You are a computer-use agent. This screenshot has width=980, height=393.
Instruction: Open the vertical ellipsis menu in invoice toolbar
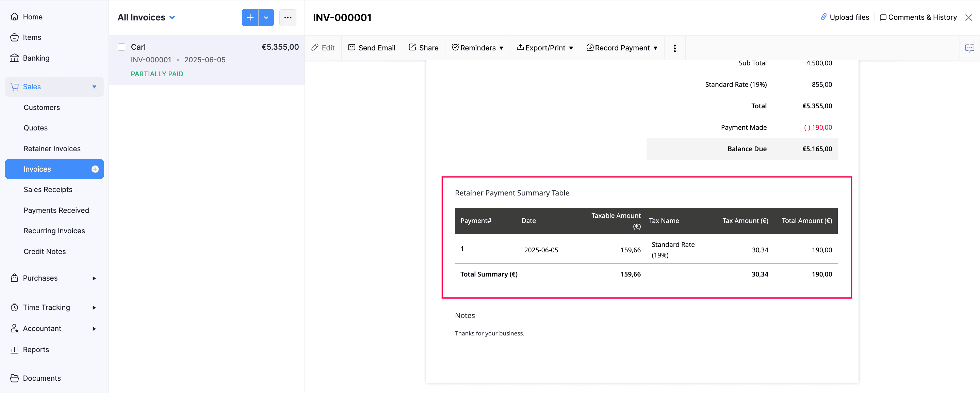click(674, 48)
